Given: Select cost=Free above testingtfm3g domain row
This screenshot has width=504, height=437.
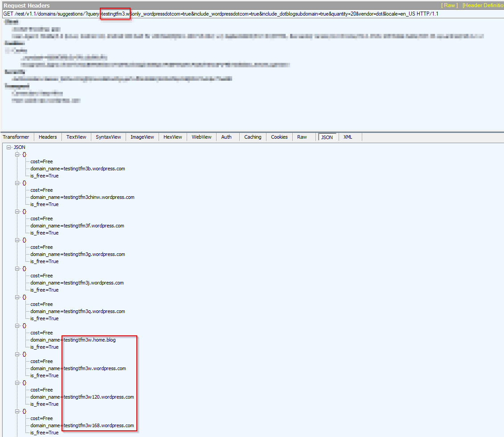Looking at the screenshot, I should pos(41,247).
